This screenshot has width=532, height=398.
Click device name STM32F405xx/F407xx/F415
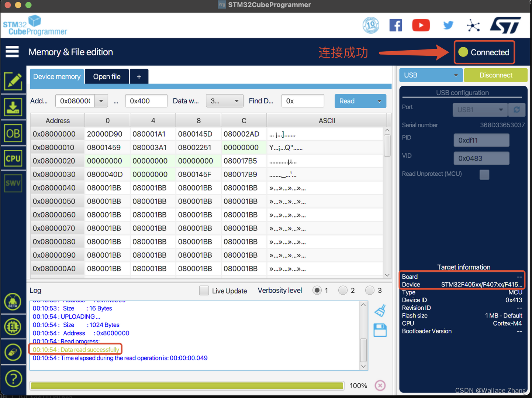tap(481, 284)
